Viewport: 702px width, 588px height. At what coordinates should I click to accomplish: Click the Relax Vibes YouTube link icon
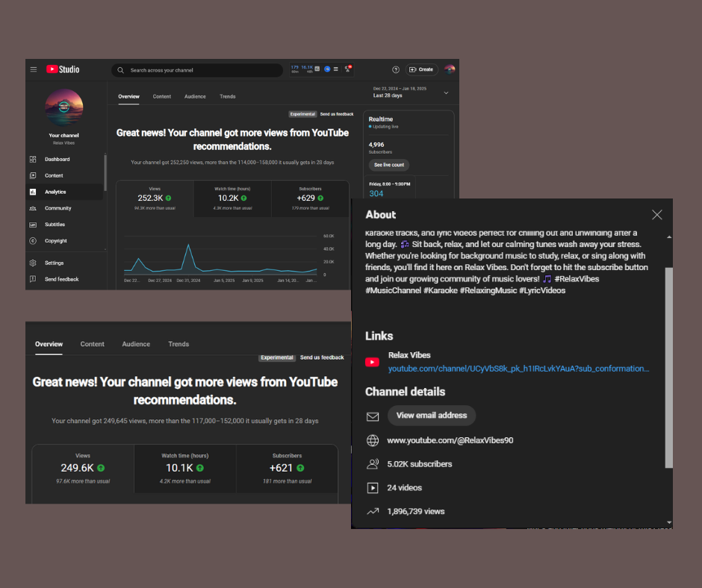372,362
